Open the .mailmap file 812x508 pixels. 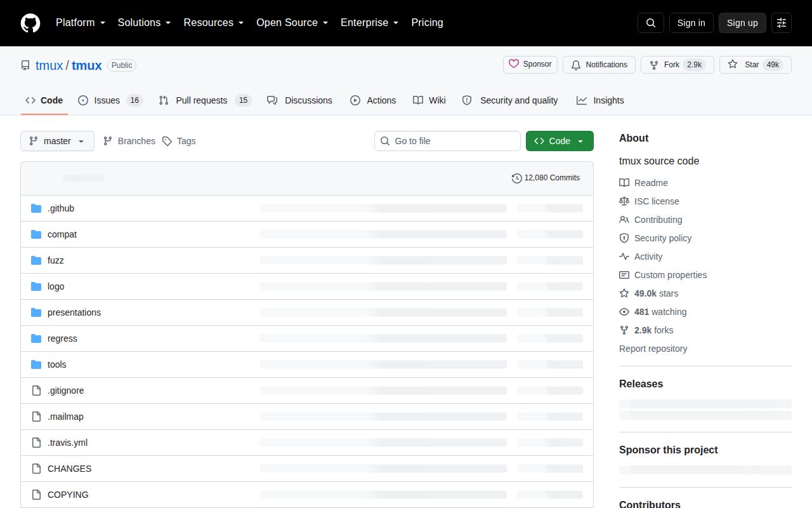click(65, 417)
